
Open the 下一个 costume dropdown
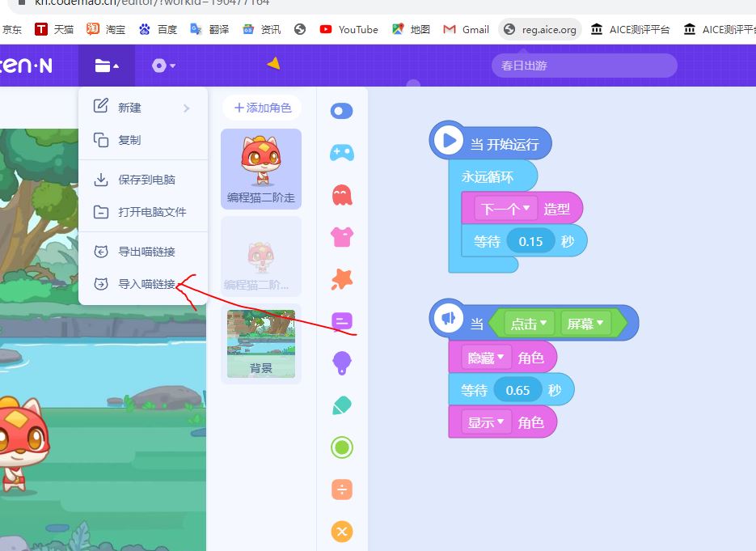coord(505,209)
